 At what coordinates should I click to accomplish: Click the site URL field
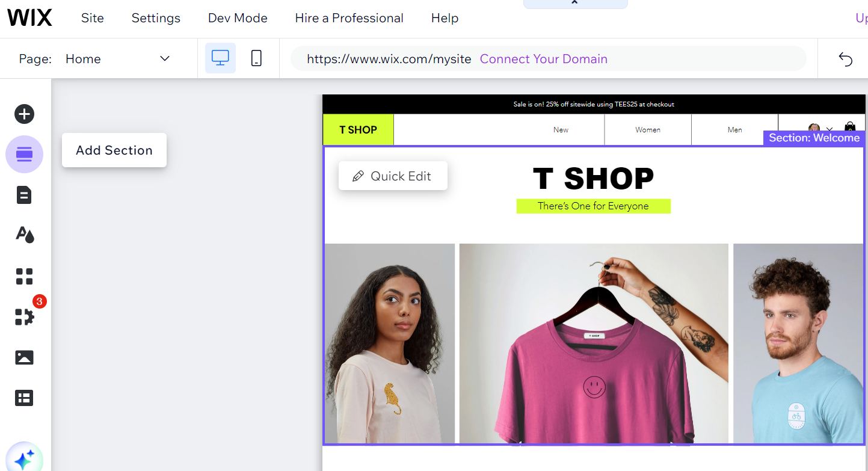click(x=388, y=59)
